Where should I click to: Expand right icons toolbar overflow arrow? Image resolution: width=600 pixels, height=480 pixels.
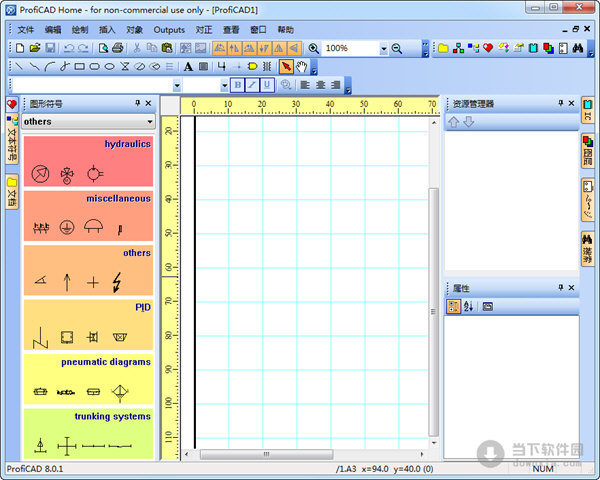click(591, 50)
